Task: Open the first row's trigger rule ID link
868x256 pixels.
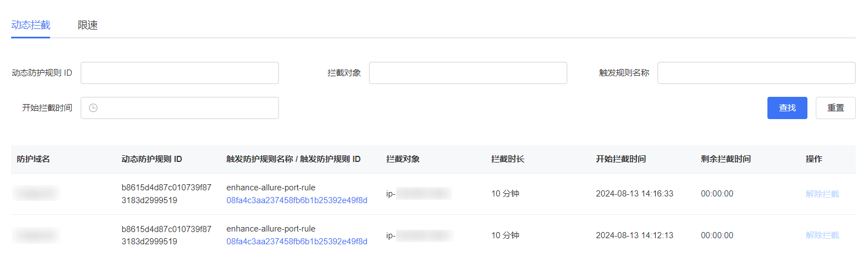Action: click(x=297, y=200)
